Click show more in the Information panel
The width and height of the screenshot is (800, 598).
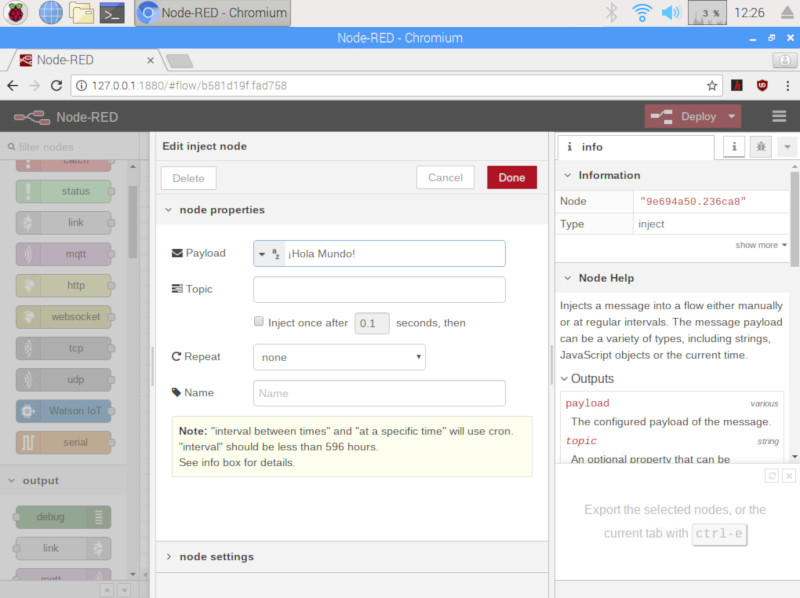pos(761,245)
